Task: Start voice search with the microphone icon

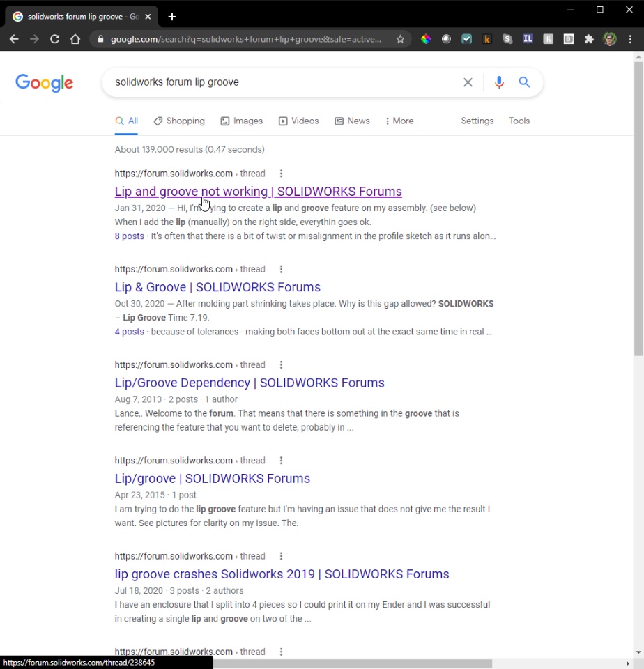Action: pos(499,82)
